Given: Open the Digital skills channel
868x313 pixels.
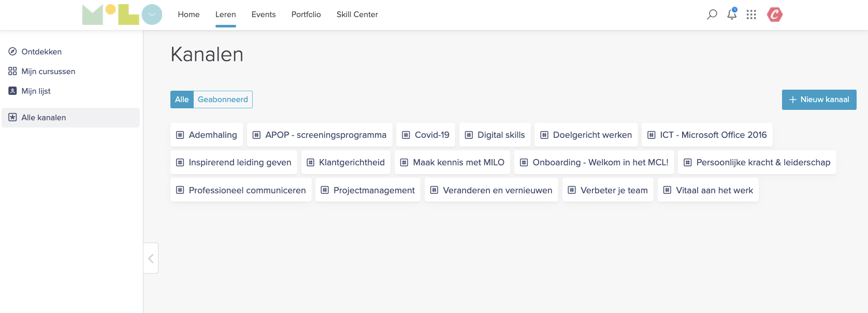Looking at the screenshot, I should [495, 135].
